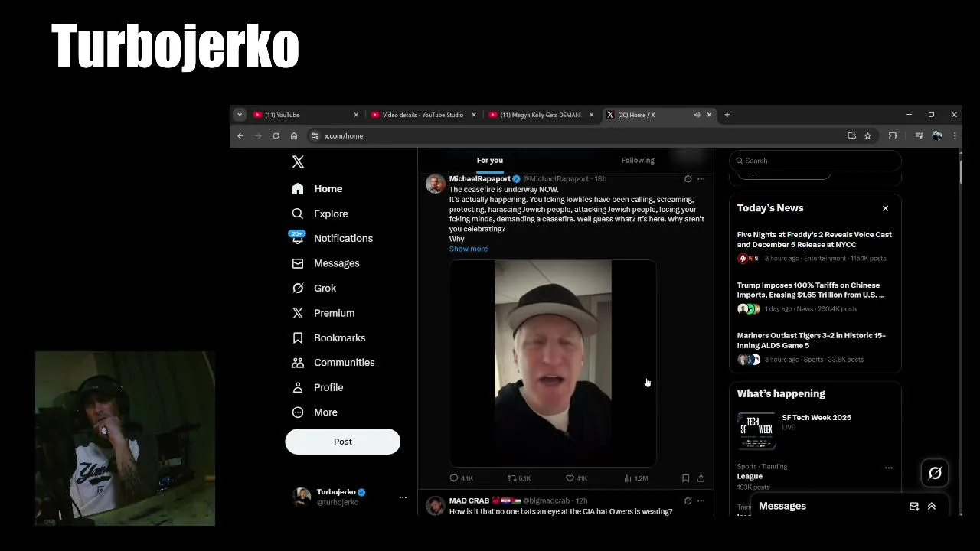Repost MichaelRapaport's post

[519, 478]
